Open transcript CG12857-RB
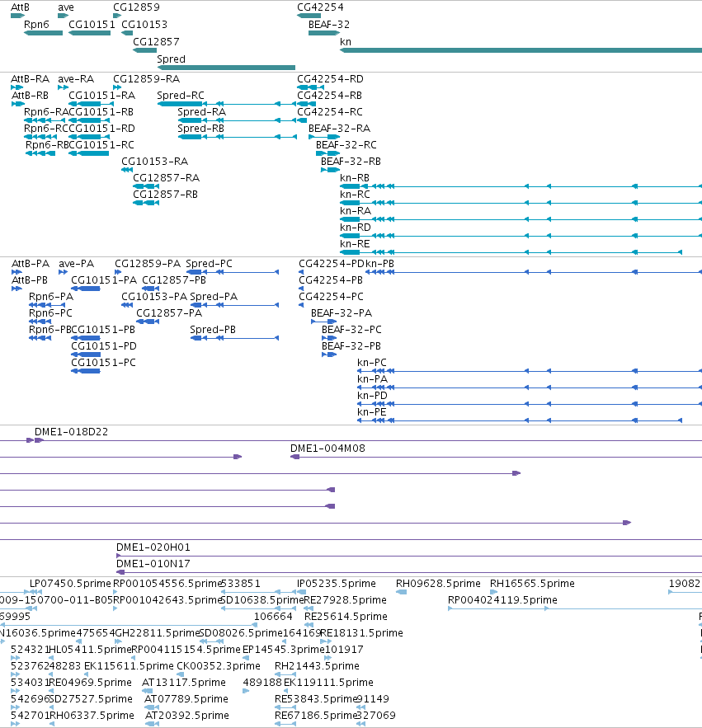 (146, 203)
